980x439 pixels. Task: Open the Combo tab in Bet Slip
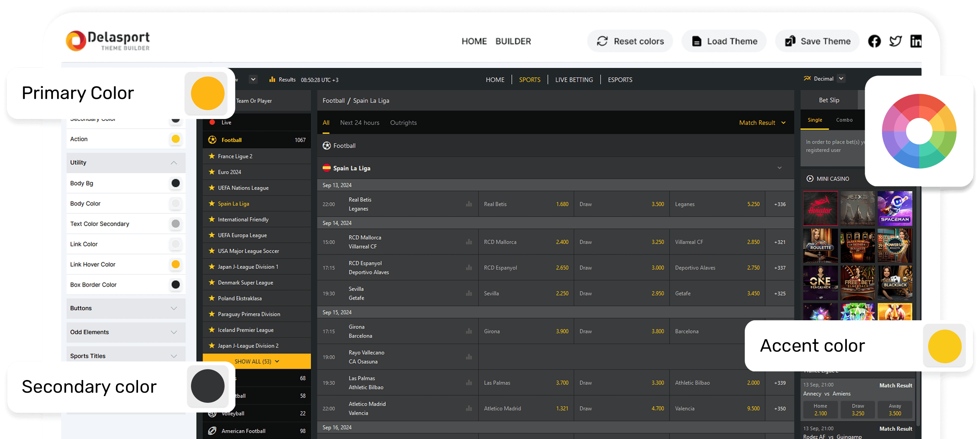(844, 119)
